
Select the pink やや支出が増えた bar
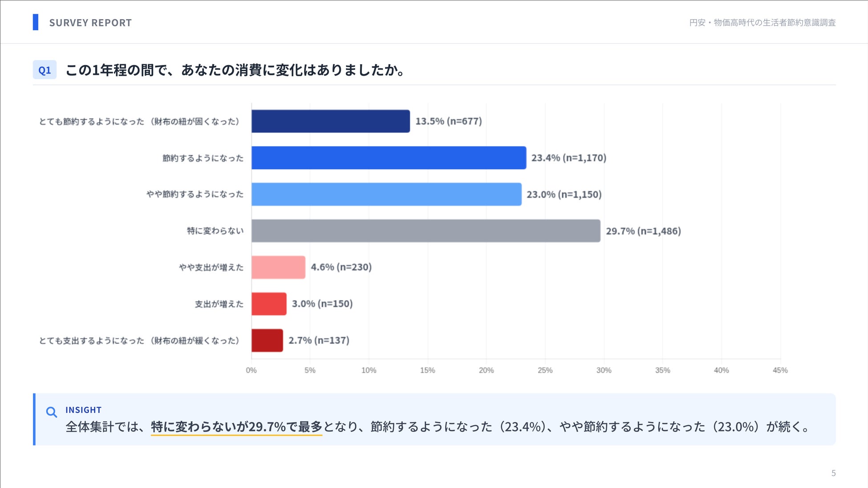pyautogui.click(x=278, y=267)
